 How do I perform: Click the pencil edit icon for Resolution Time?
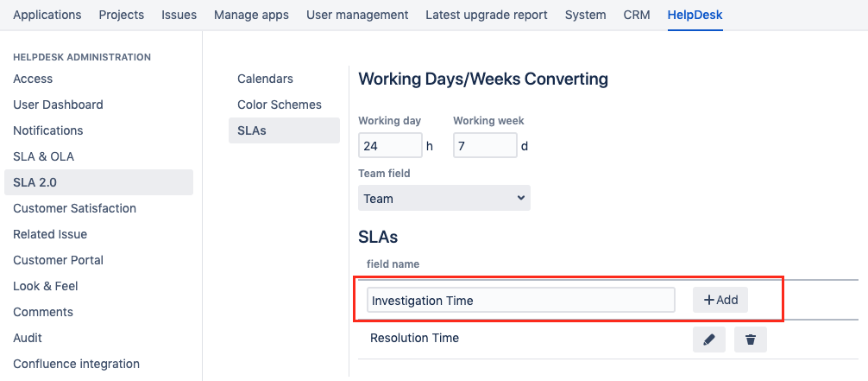pos(708,340)
